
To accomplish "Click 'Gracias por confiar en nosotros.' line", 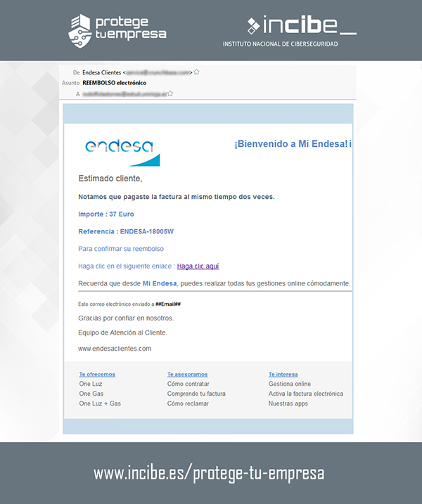I will (x=126, y=318).
